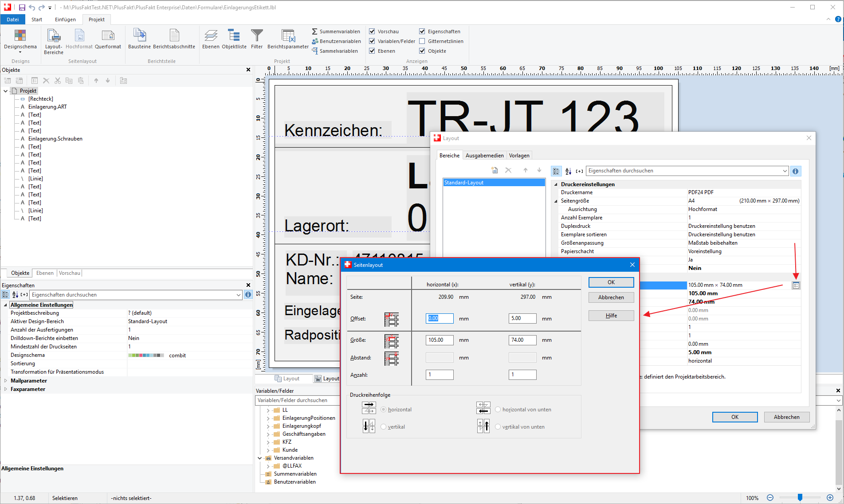
Task: Switch to Ausgabemedien tab
Action: [484, 156]
